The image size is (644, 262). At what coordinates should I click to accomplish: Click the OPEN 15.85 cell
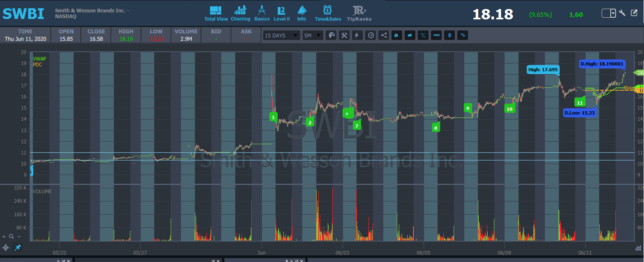point(66,35)
